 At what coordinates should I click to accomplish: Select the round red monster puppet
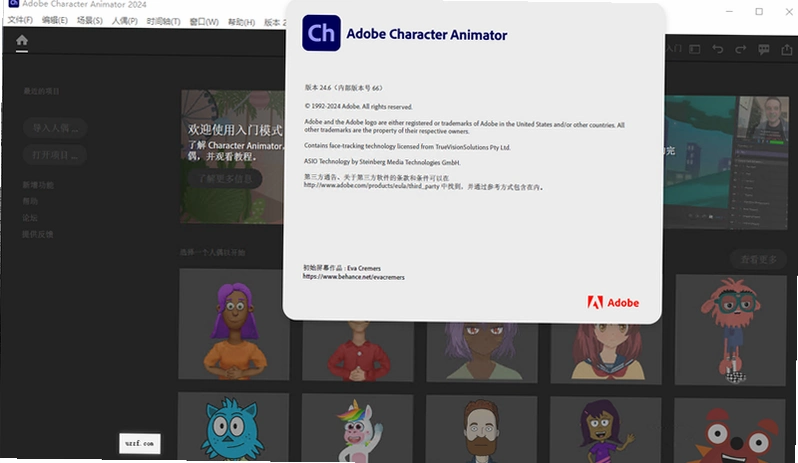click(730, 431)
